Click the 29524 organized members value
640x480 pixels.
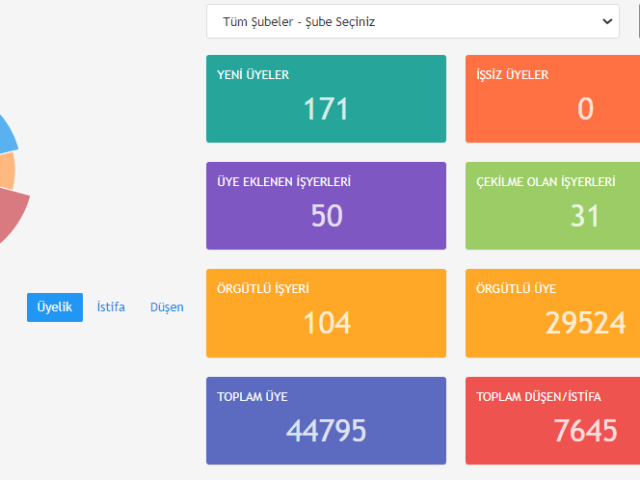click(585, 323)
